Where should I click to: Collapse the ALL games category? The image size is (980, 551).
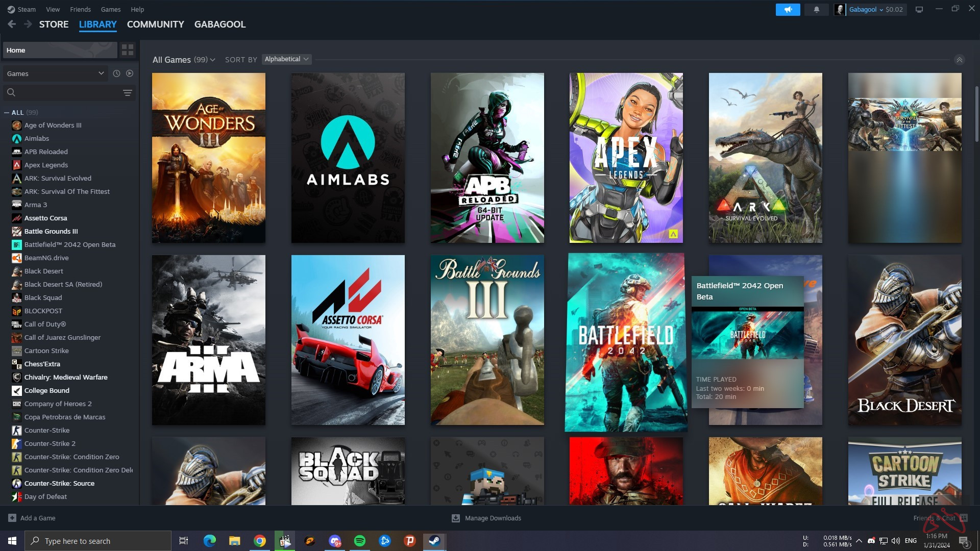click(x=7, y=113)
